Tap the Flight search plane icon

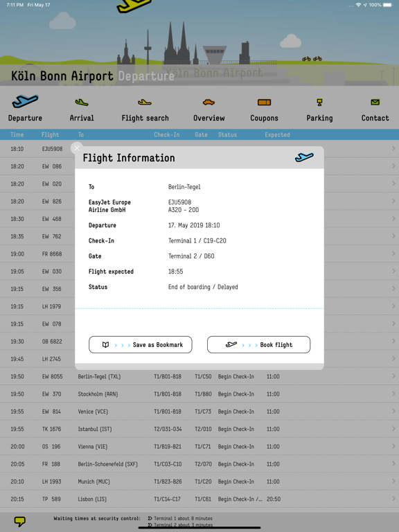pos(145,102)
